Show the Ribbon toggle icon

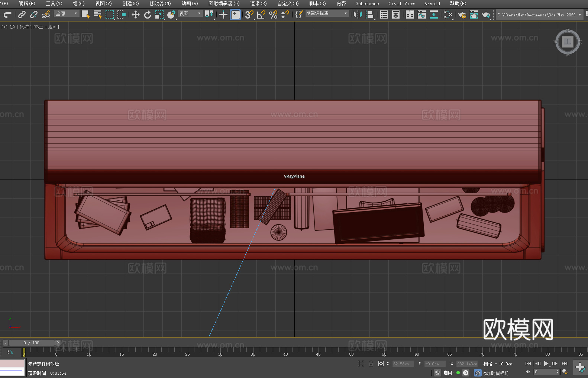[x=410, y=14]
